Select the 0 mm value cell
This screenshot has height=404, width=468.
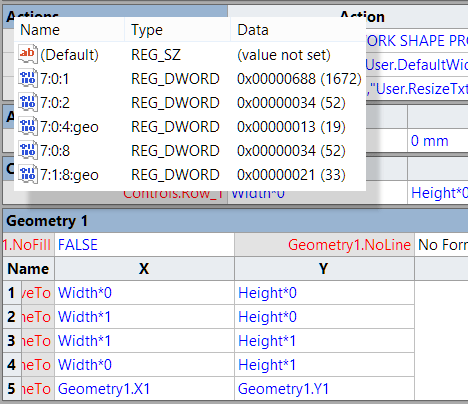[438, 141]
